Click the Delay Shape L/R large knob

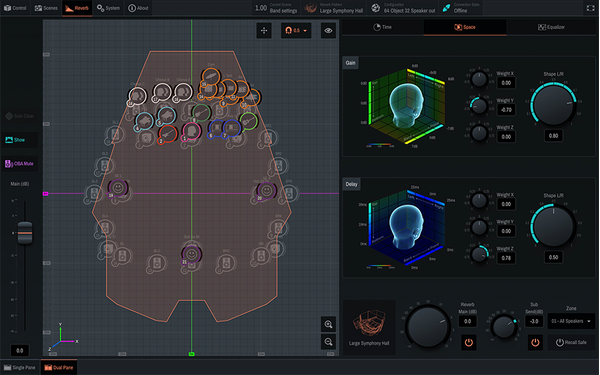(x=553, y=226)
